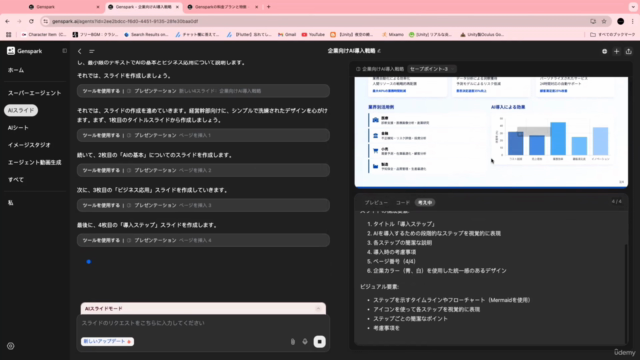Viewport: 640px width, 360px height.
Task: Expand the ページを挿入2 tool call
Action: pyautogui.click(x=203, y=170)
